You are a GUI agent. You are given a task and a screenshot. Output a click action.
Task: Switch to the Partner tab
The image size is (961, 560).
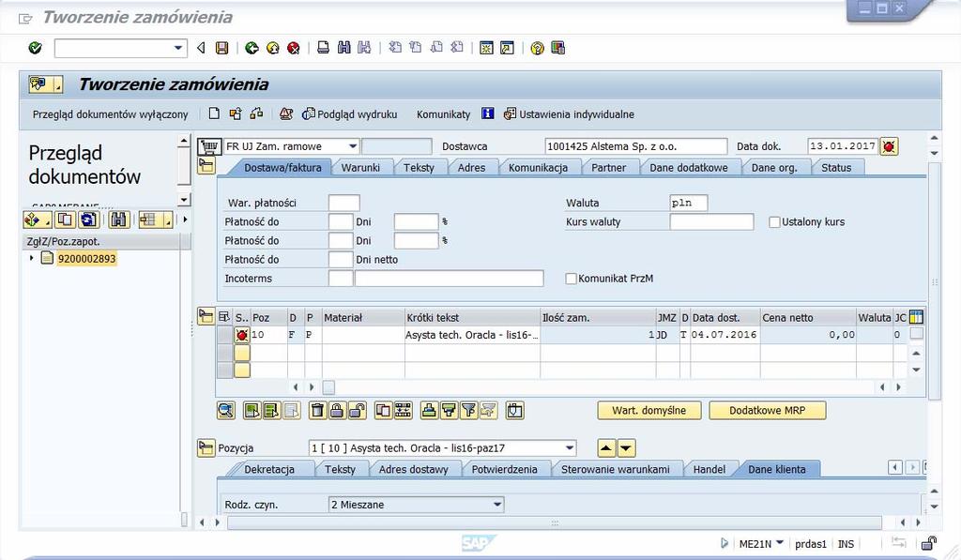click(608, 167)
